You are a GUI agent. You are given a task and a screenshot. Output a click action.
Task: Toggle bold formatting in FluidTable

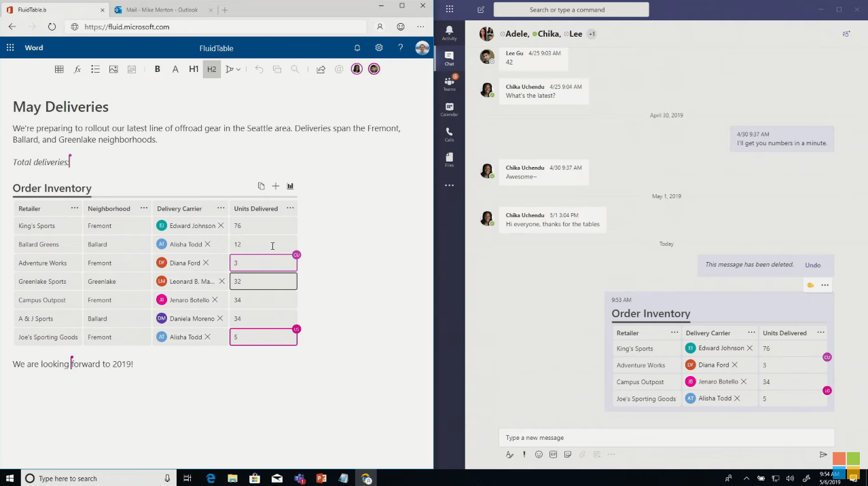[157, 69]
